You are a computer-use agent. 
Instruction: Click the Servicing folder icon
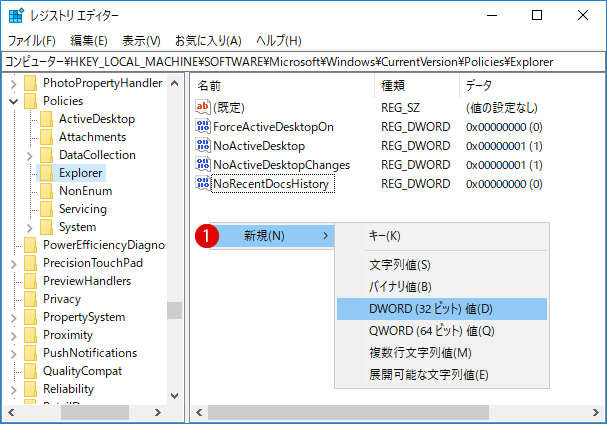46,209
